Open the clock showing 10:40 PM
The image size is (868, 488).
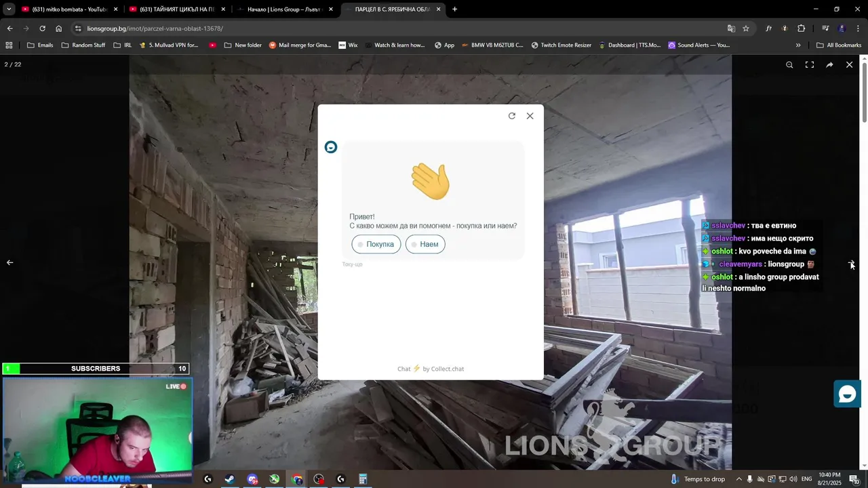tap(829, 479)
